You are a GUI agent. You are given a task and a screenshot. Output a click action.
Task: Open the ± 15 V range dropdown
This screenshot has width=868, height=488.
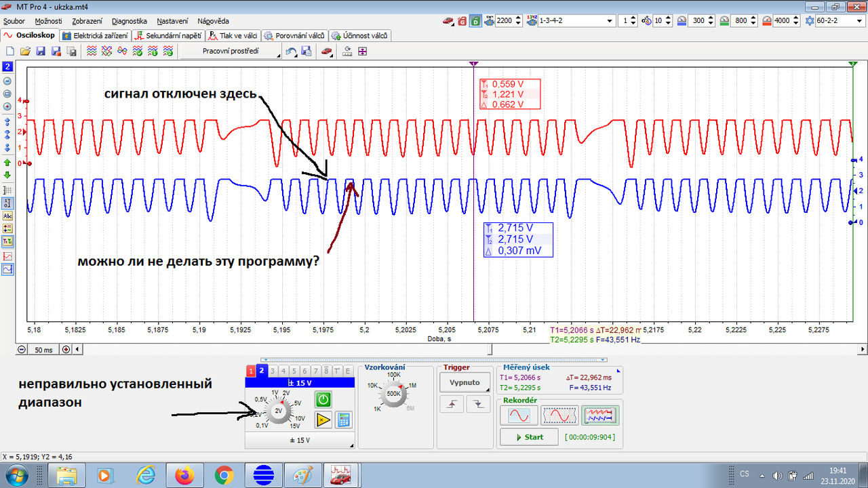pos(299,441)
